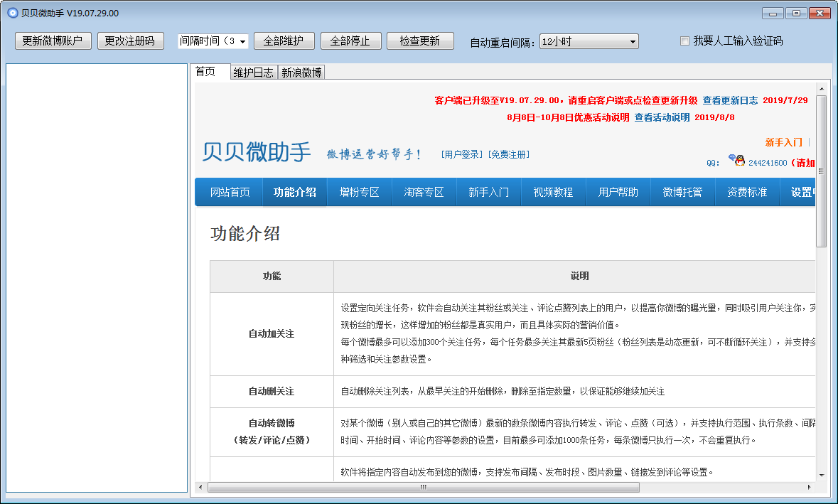The height and width of the screenshot is (504, 838).
Task: Click the 全部维护 button
Action: point(284,41)
